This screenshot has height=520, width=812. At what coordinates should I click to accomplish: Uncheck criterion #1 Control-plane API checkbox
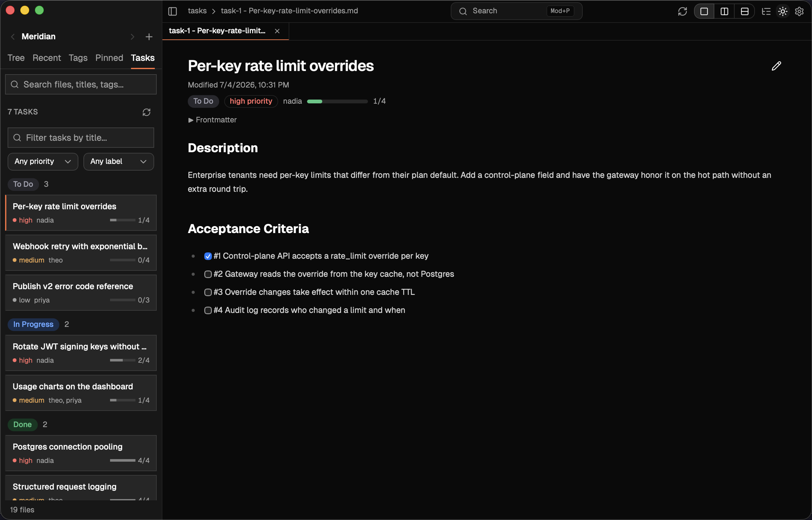pos(208,256)
